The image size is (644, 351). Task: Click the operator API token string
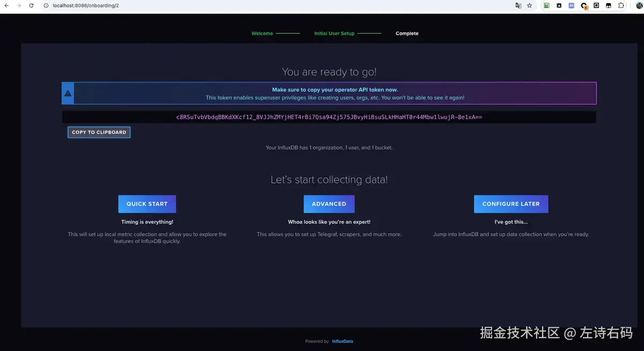coord(329,117)
